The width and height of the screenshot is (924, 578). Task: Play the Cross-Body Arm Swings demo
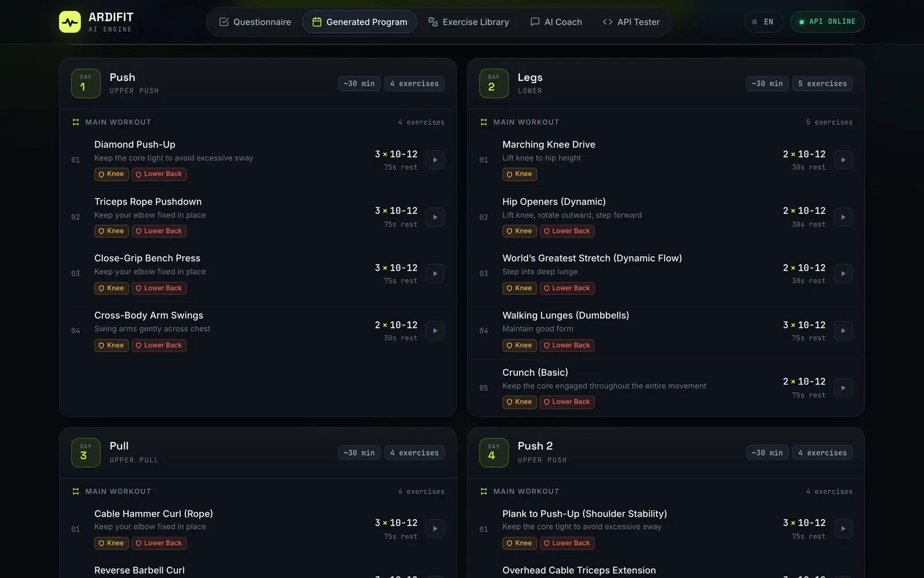point(435,331)
